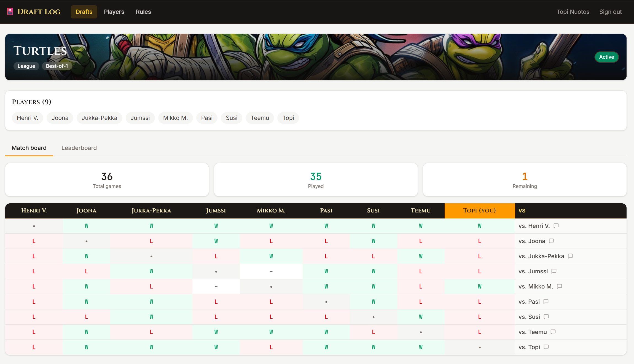Click the Susi column header

point(374,211)
